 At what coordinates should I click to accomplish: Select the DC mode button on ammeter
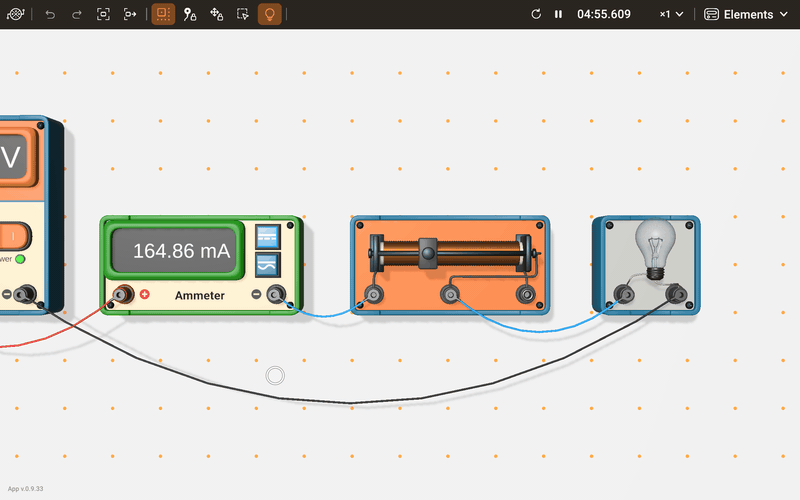(267, 237)
